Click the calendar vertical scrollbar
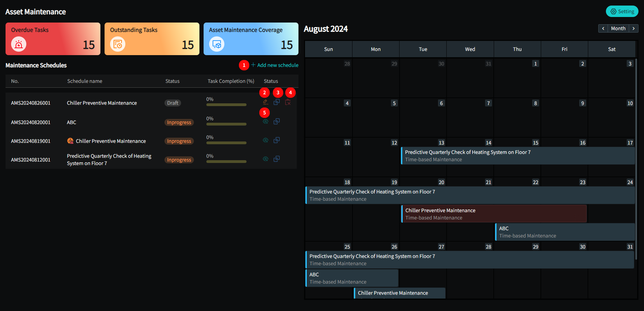The height and width of the screenshot is (311, 644). [636, 159]
